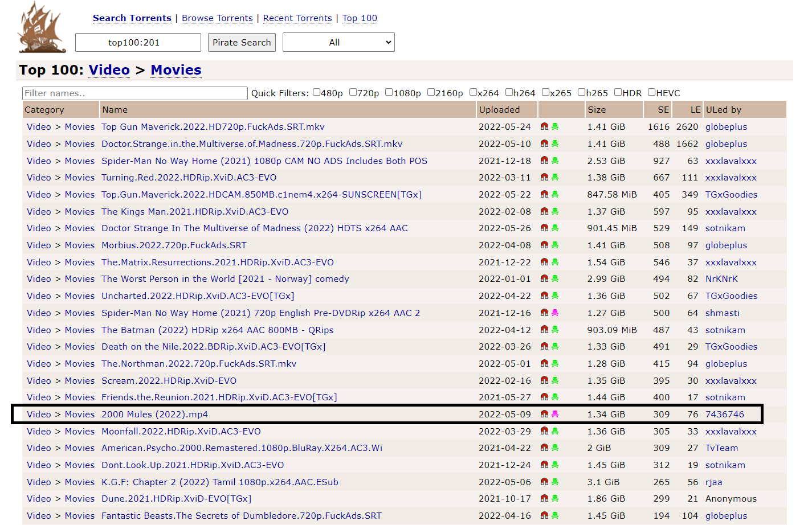Toggle the 2160p quick filter
This screenshot has height=525, width=812.
(x=431, y=92)
